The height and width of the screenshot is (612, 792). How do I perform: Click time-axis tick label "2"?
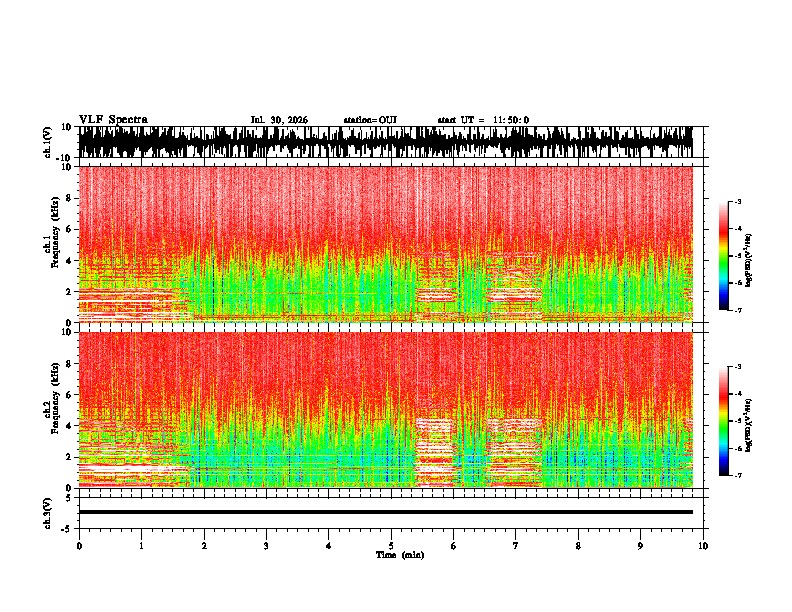[x=204, y=546]
